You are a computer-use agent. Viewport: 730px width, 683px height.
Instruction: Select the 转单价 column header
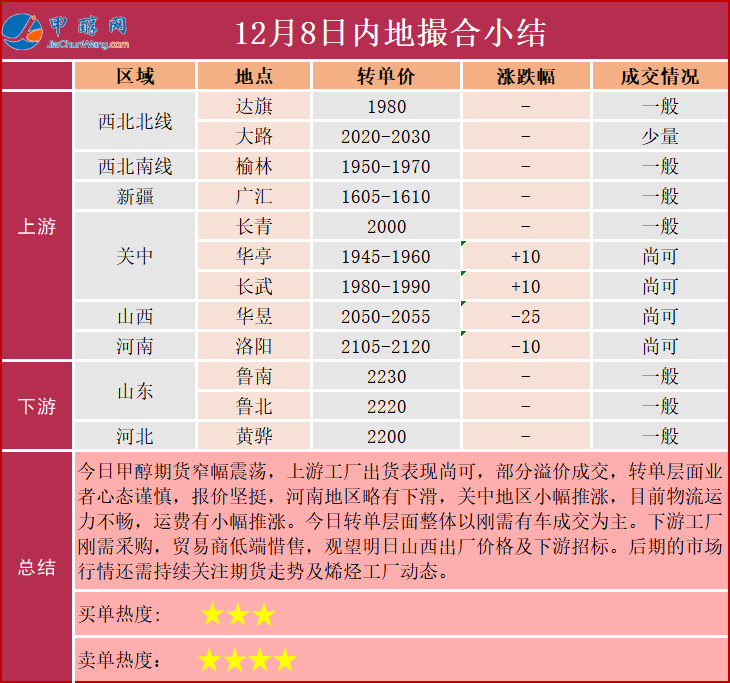(x=385, y=77)
